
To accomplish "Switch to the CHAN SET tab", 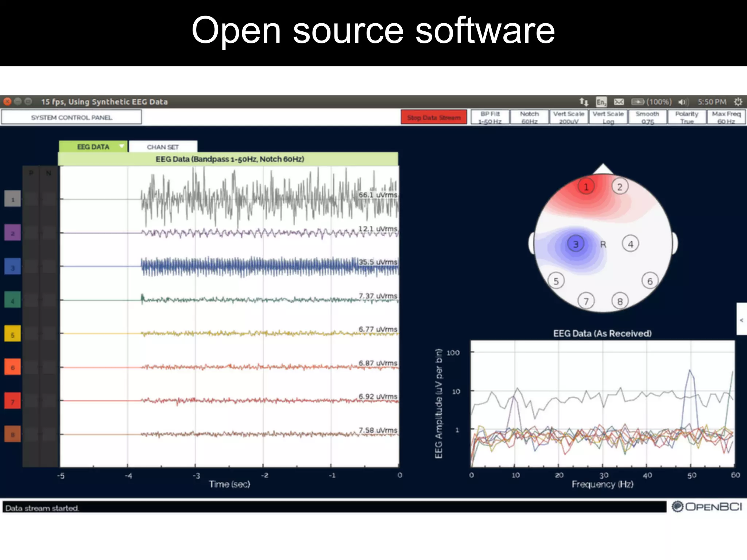I will 163,147.
